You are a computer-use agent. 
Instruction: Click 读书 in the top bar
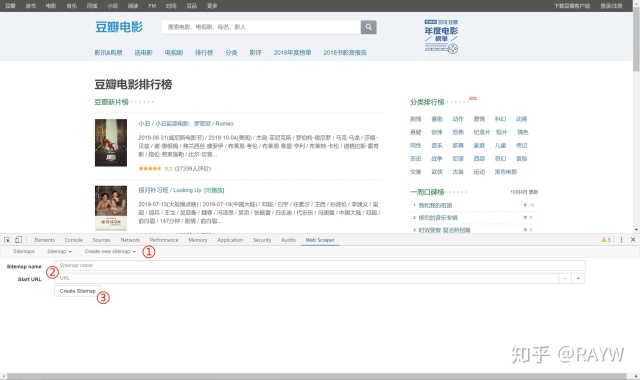point(31,6)
